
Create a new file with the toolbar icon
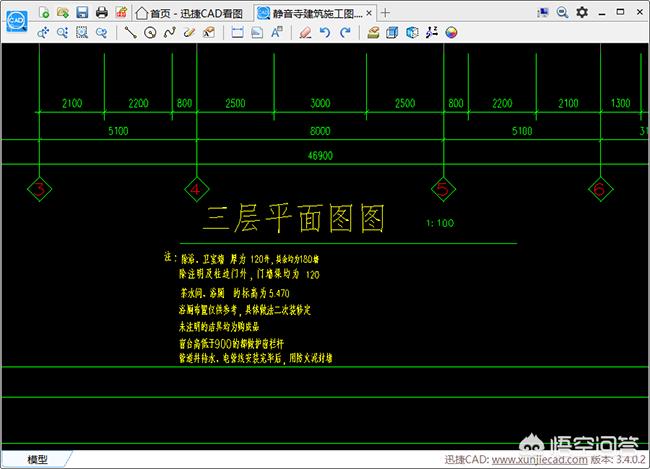44,12
